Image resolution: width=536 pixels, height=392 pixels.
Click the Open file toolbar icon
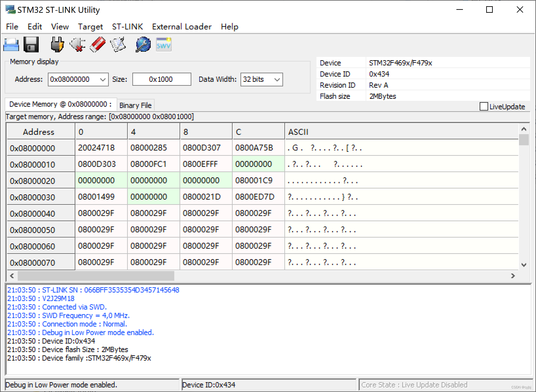[x=11, y=45]
